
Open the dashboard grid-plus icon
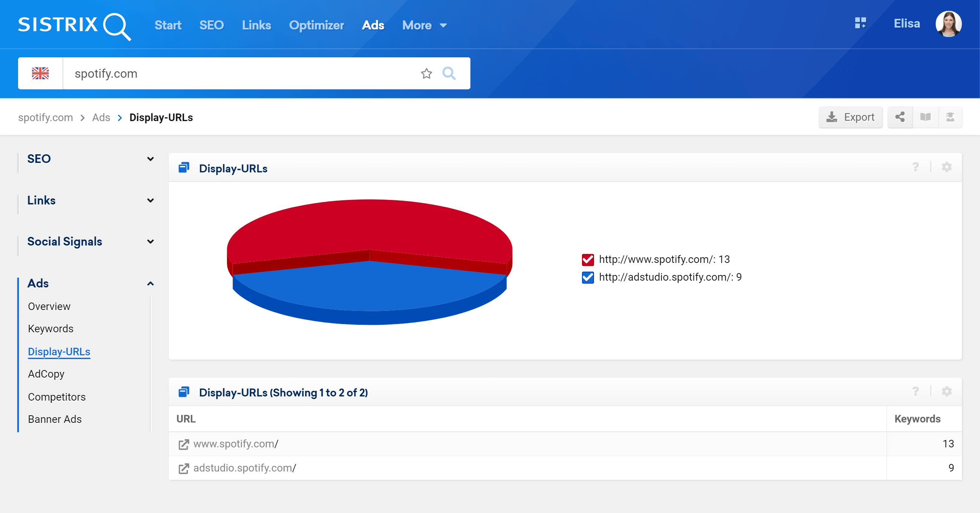tap(860, 23)
